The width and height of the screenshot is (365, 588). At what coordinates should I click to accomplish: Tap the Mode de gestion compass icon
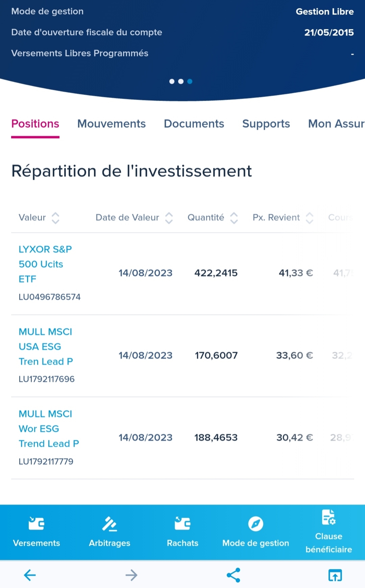coord(255,524)
